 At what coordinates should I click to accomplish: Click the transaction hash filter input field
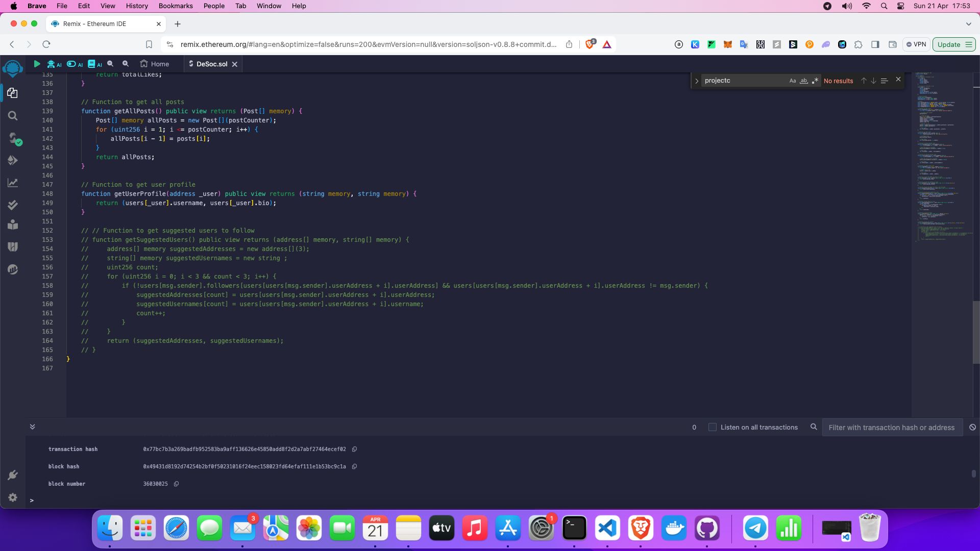point(893,427)
